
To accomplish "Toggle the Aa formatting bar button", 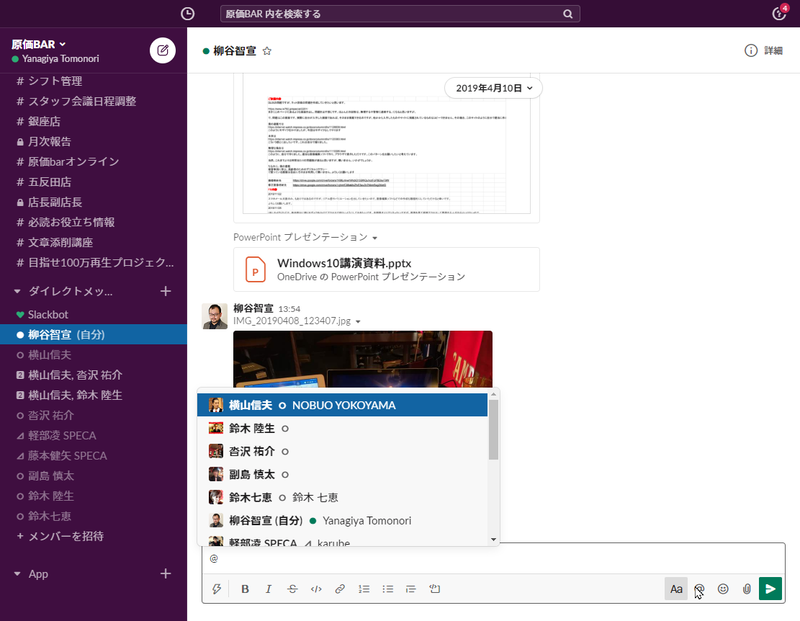I will coord(676,589).
